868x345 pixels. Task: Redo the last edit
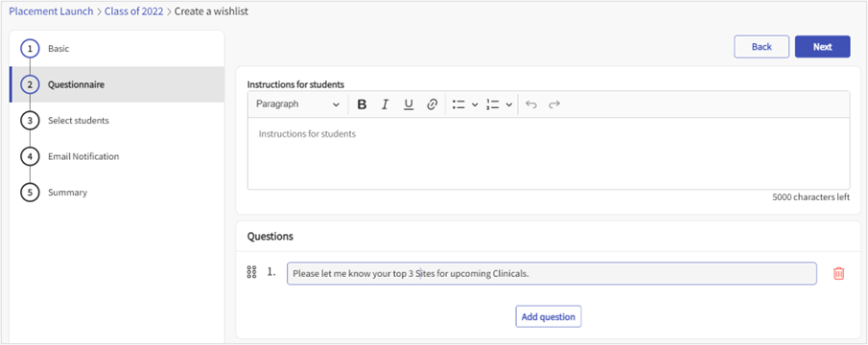click(x=554, y=103)
